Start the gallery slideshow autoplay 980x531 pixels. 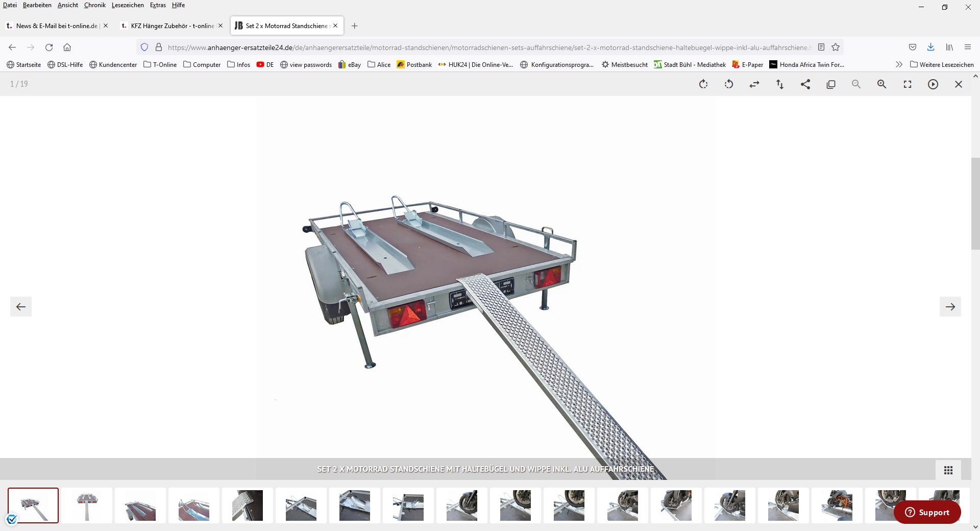933,84
